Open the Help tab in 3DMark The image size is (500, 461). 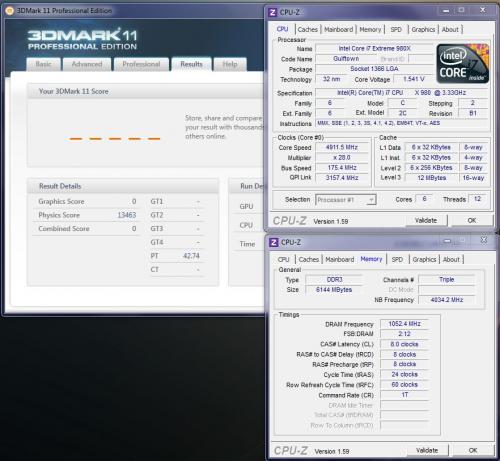[230, 64]
